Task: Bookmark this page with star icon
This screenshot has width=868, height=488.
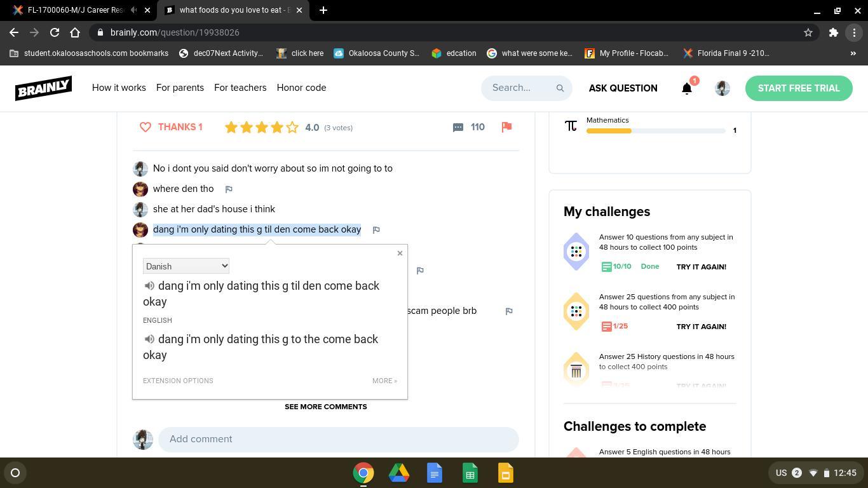Action: tap(808, 32)
